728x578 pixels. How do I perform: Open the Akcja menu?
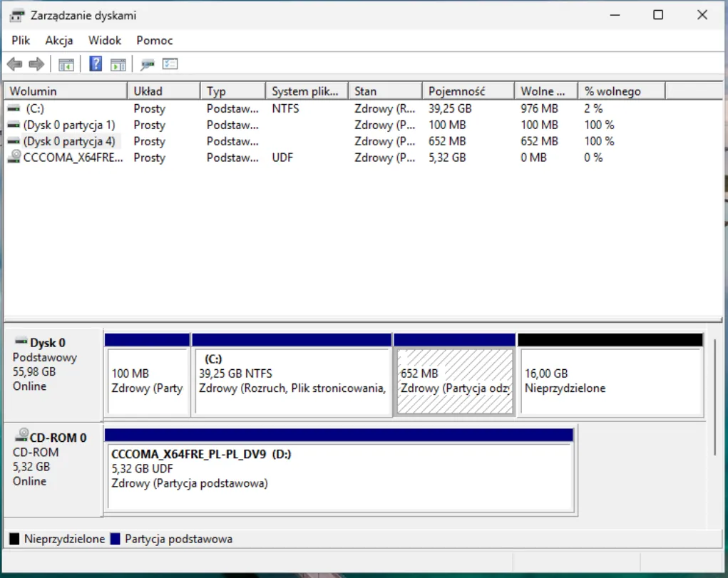click(x=59, y=41)
